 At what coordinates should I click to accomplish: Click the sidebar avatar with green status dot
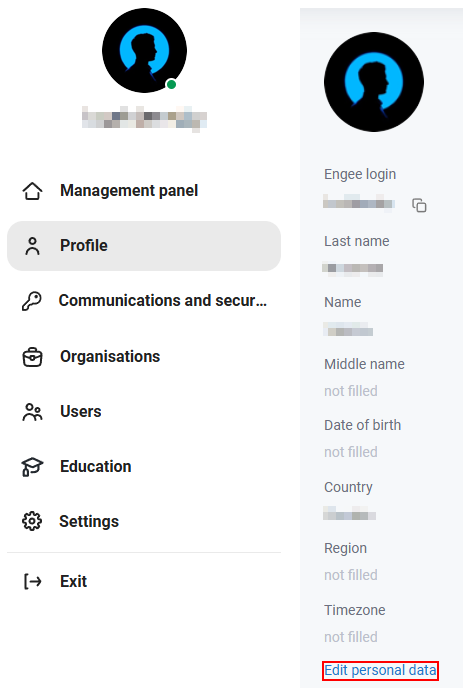(144, 50)
